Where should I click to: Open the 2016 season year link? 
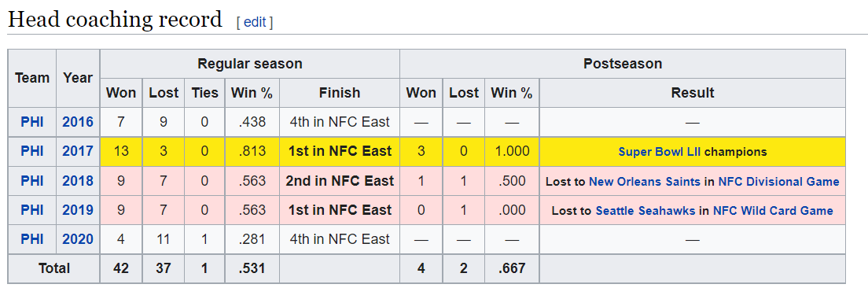point(78,122)
